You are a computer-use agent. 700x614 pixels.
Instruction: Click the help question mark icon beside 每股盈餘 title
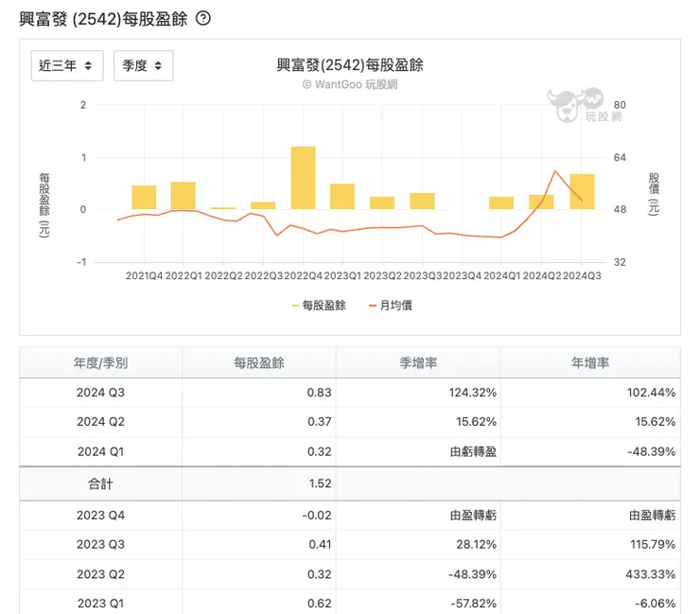coord(203,18)
